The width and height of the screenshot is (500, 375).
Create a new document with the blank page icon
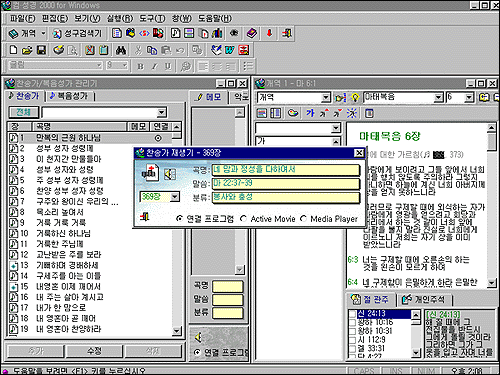(x=13, y=50)
